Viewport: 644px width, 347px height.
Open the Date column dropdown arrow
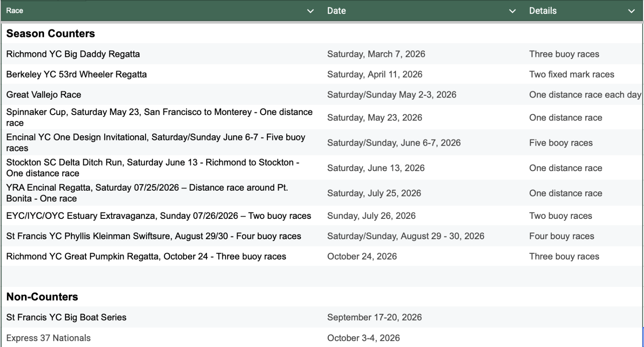512,11
